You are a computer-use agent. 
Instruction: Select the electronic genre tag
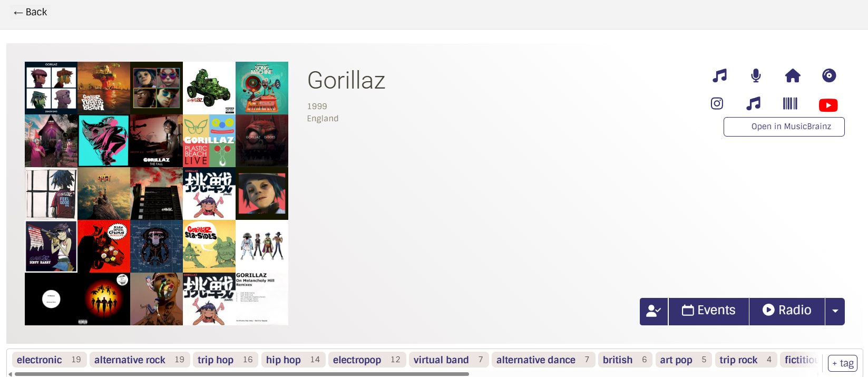coord(40,360)
